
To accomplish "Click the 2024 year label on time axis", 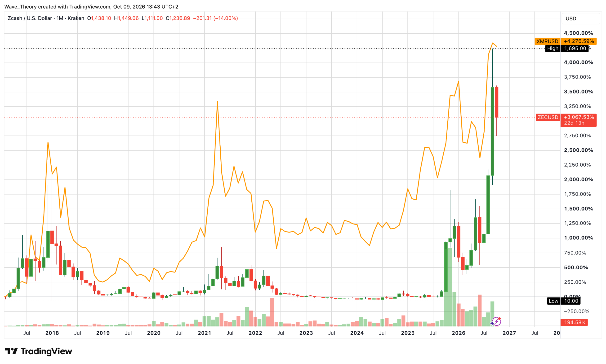I will pos(357,333).
